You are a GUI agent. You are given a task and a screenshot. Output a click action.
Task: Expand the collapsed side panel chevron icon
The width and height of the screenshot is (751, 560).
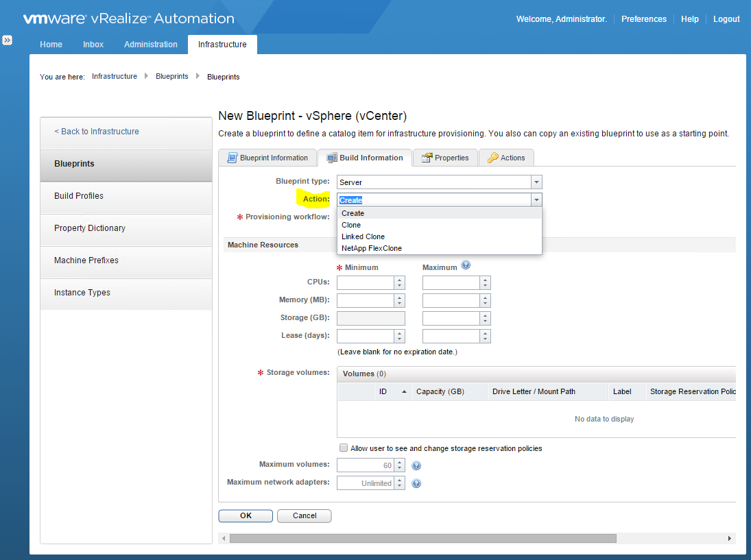pos(7,40)
